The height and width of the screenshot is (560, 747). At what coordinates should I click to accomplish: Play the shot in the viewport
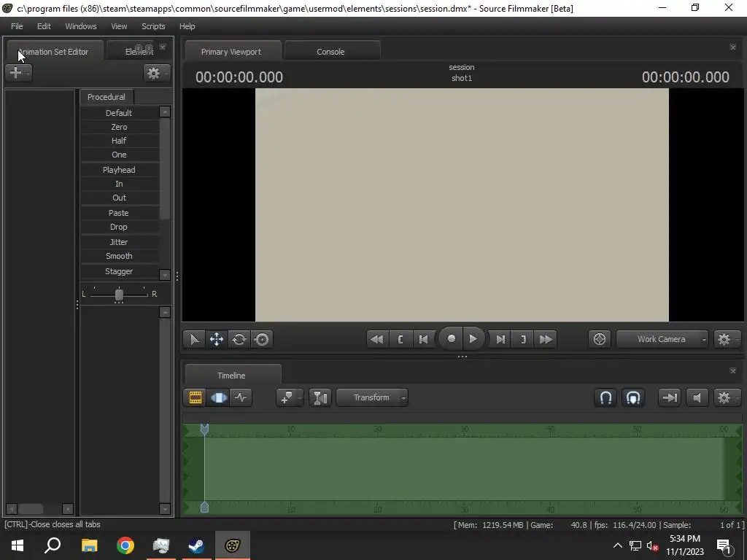tap(473, 338)
